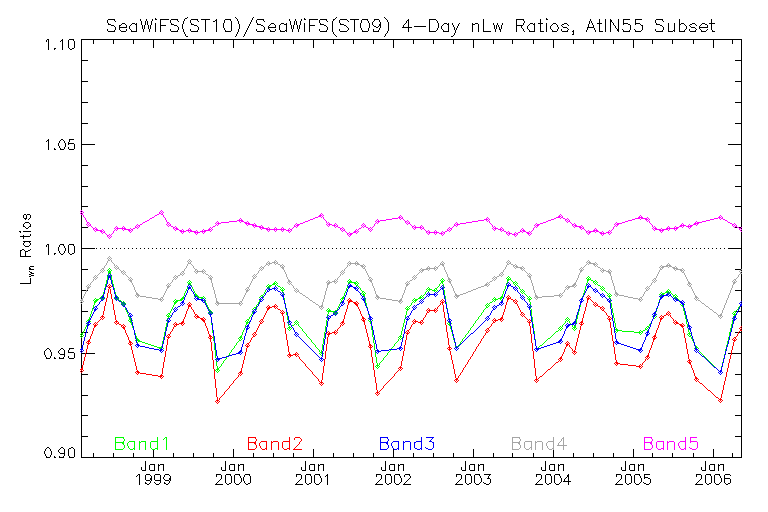Click the 'Jan 2002' x-axis label

pyautogui.click(x=393, y=473)
